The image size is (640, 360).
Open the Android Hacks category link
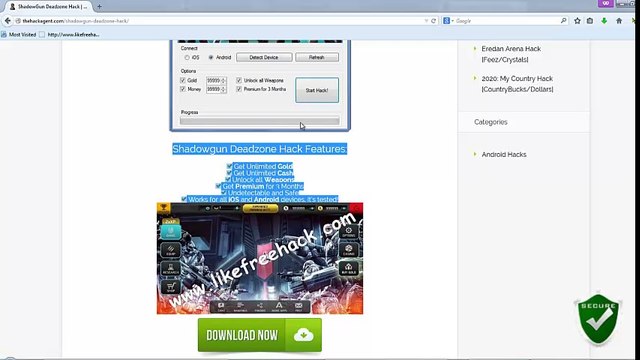click(504, 154)
